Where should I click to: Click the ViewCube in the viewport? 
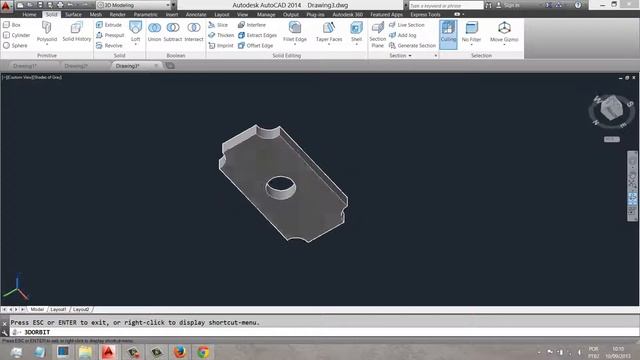tap(611, 109)
